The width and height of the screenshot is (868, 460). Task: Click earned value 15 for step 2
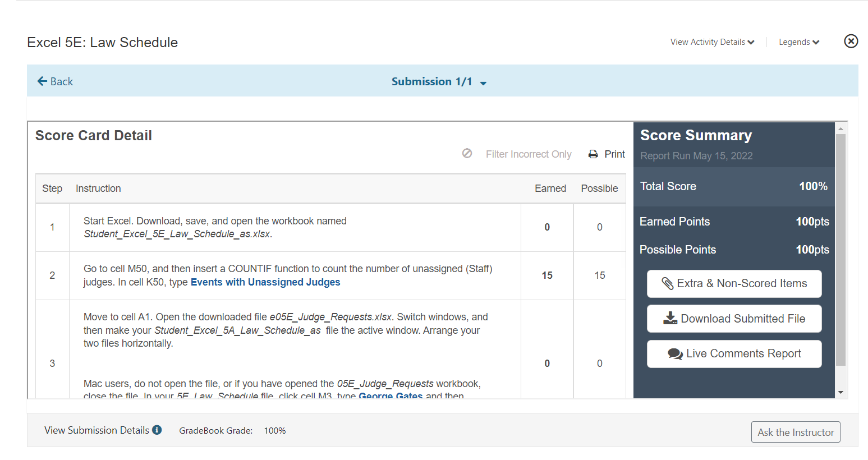547,275
